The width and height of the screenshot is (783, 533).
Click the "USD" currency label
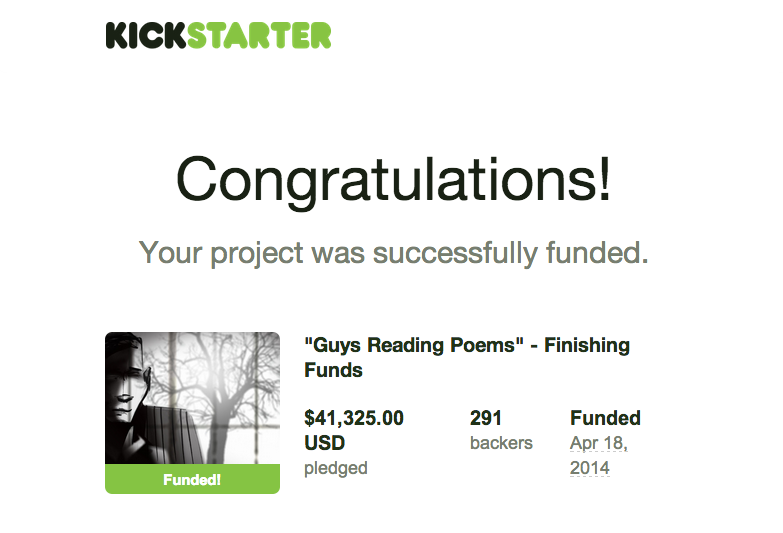(x=324, y=443)
